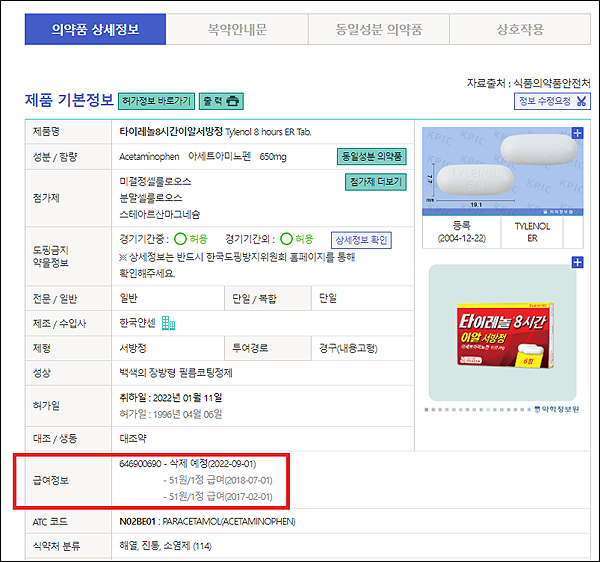This screenshot has height=562, width=600.
Task: Select the 646900690 삭제 예정 reimbursement line
Action: click(188, 464)
